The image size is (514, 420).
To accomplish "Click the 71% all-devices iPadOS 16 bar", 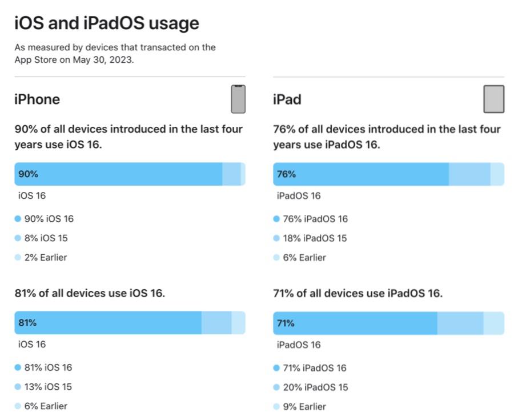I will pos(355,323).
